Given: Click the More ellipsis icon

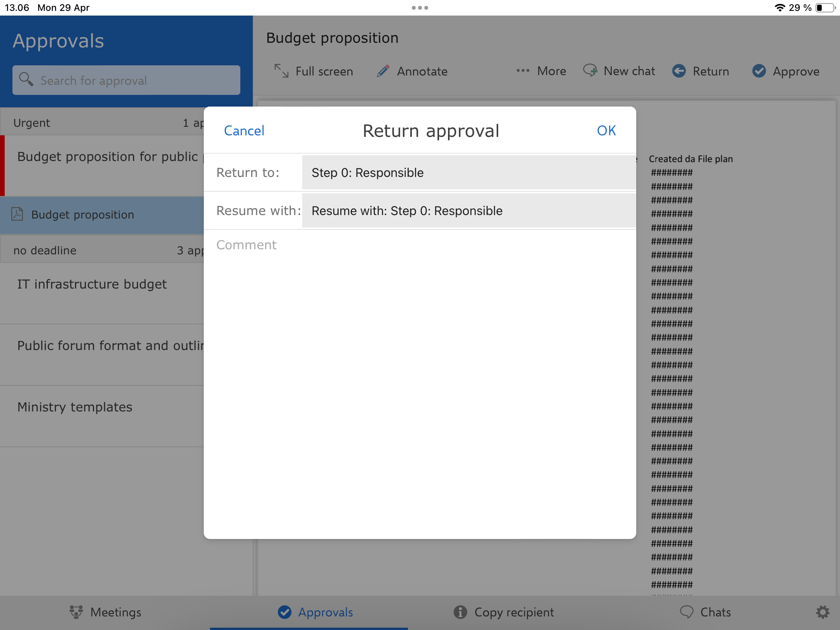Looking at the screenshot, I should 523,71.
